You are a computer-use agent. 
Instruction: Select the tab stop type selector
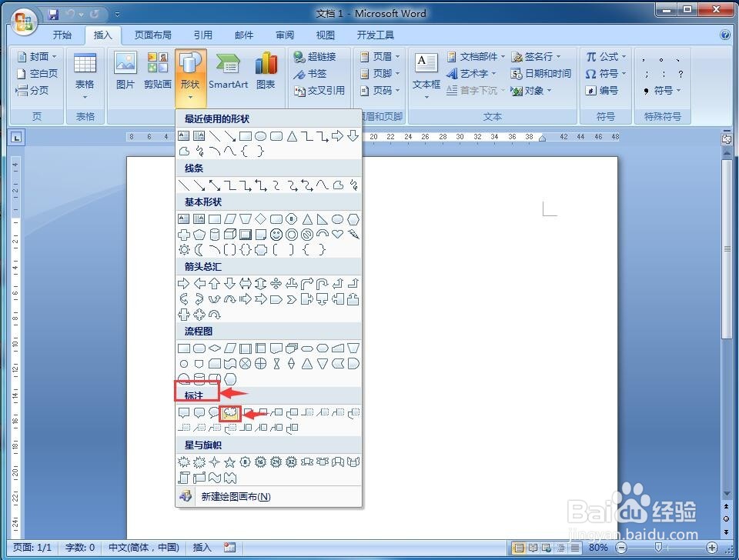coord(17,138)
